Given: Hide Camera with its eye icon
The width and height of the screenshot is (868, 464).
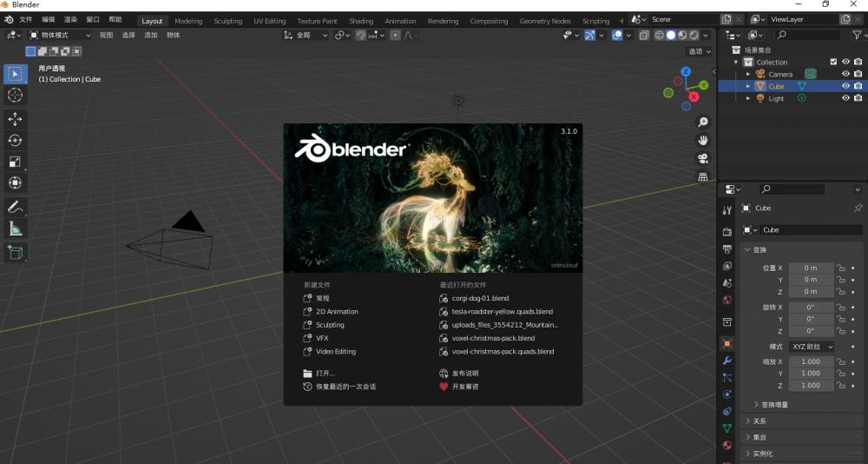Looking at the screenshot, I should pyautogui.click(x=845, y=74).
